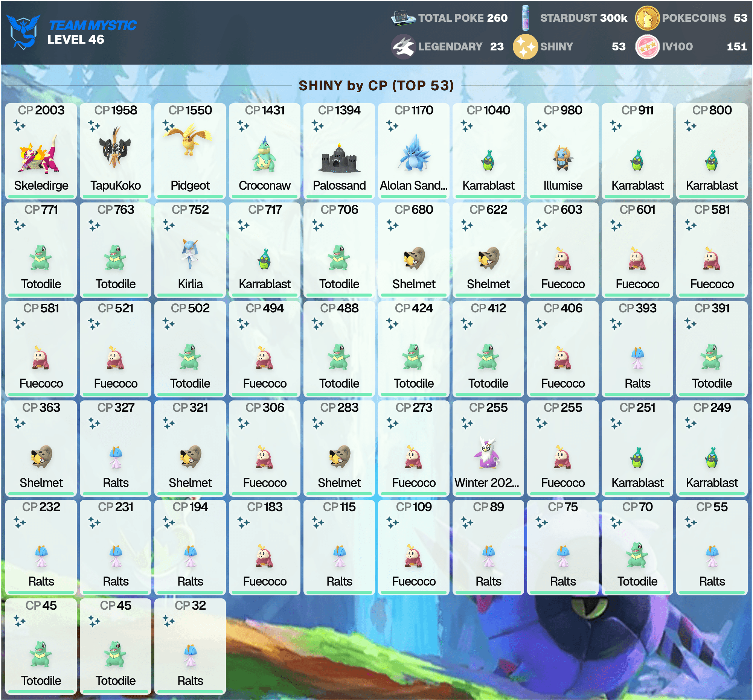Select the CP 771 Totodile sprite

tap(41, 257)
